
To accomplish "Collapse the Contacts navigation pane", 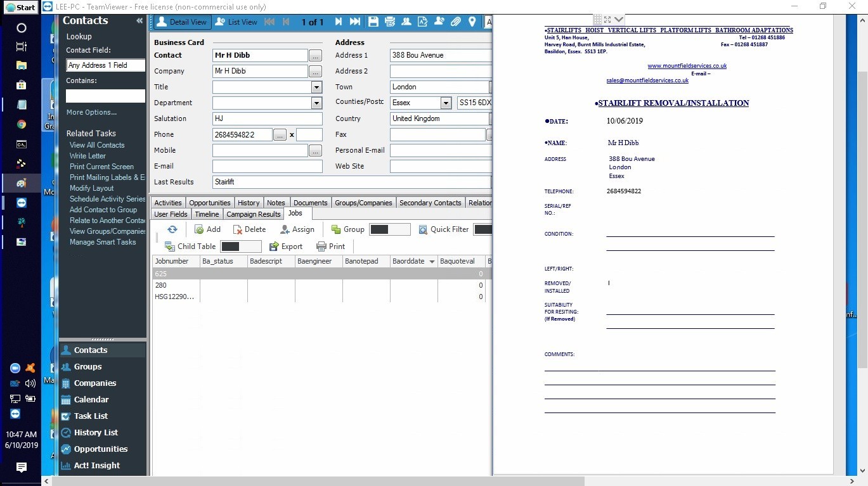I will [x=139, y=21].
